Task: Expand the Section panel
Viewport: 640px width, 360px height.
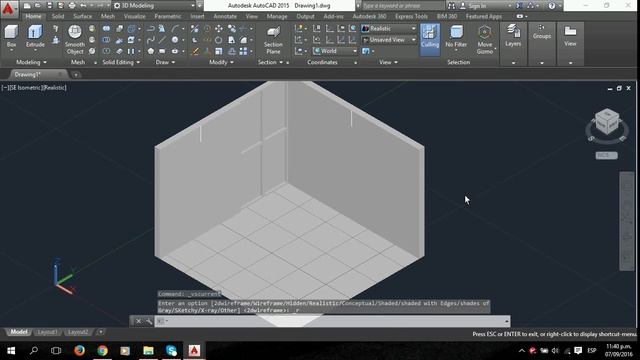Action: [270, 62]
